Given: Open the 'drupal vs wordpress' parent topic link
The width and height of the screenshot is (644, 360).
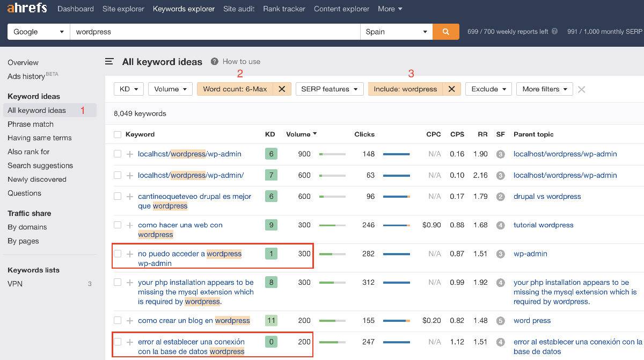Looking at the screenshot, I should pos(547,197).
